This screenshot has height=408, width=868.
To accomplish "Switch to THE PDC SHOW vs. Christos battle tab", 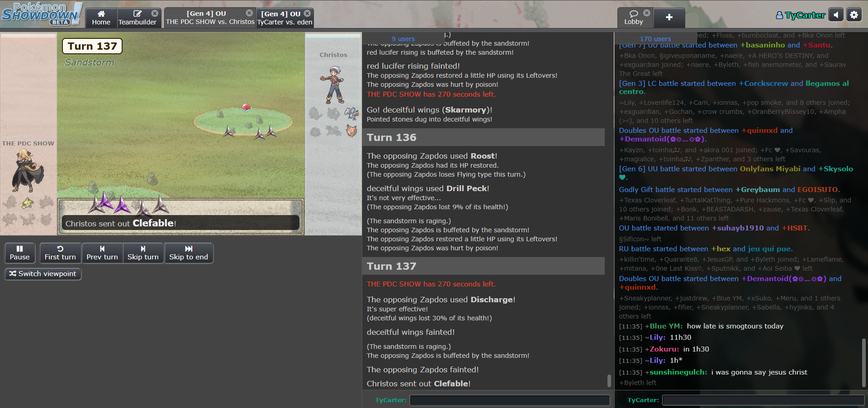I will tap(209, 18).
